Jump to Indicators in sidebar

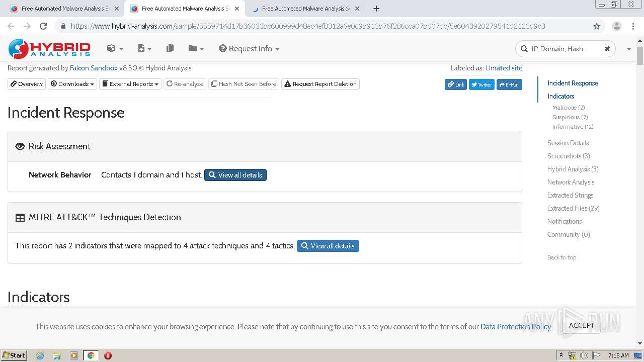pos(560,96)
